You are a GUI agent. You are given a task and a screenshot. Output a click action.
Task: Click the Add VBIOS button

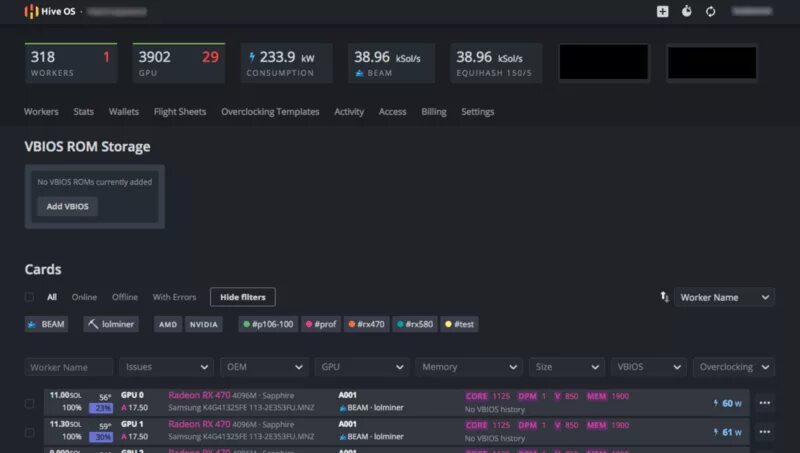click(x=67, y=206)
